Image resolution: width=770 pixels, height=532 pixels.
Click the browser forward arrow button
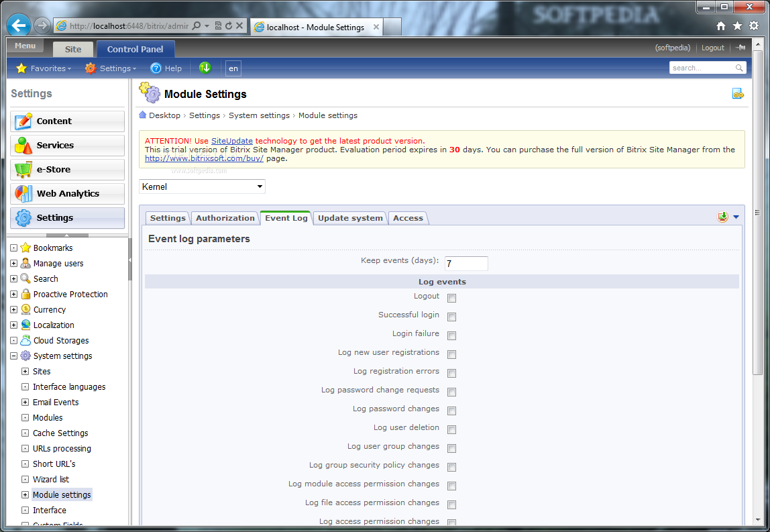coord(42,25)
